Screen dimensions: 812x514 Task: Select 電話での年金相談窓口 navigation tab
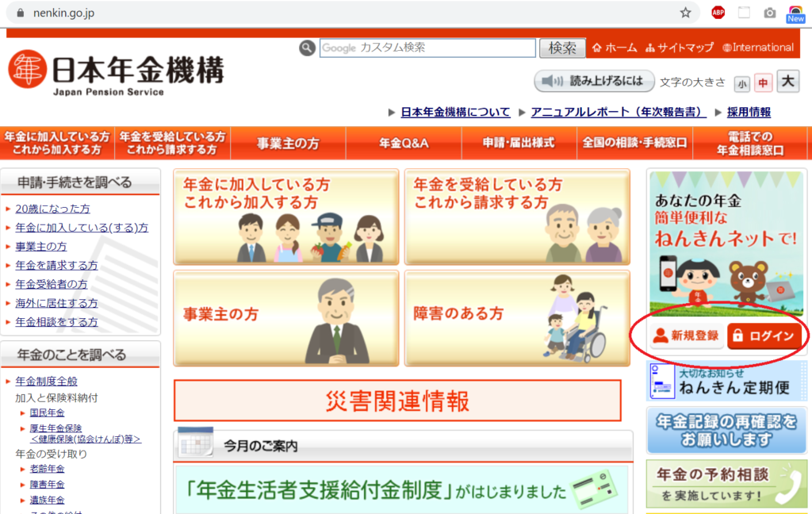click(x=750, y=143)
